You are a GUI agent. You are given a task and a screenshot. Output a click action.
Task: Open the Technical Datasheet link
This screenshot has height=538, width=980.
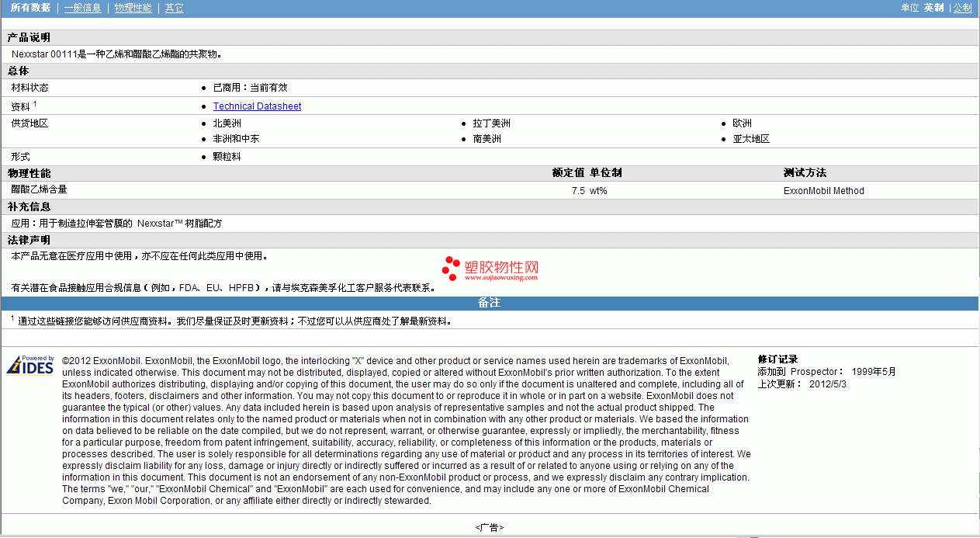click(x=257, y=106)
